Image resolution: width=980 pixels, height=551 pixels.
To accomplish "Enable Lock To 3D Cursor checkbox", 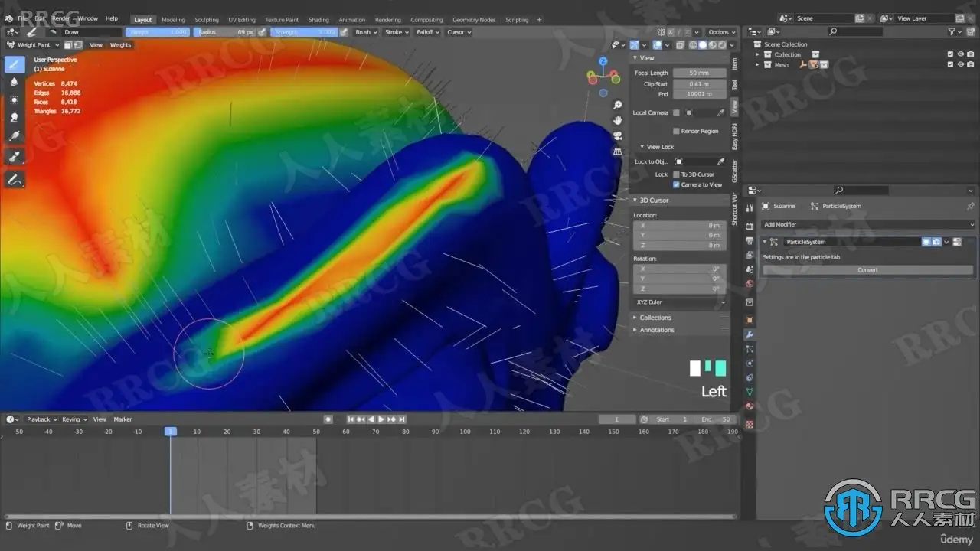I will [x=676, y=174].
